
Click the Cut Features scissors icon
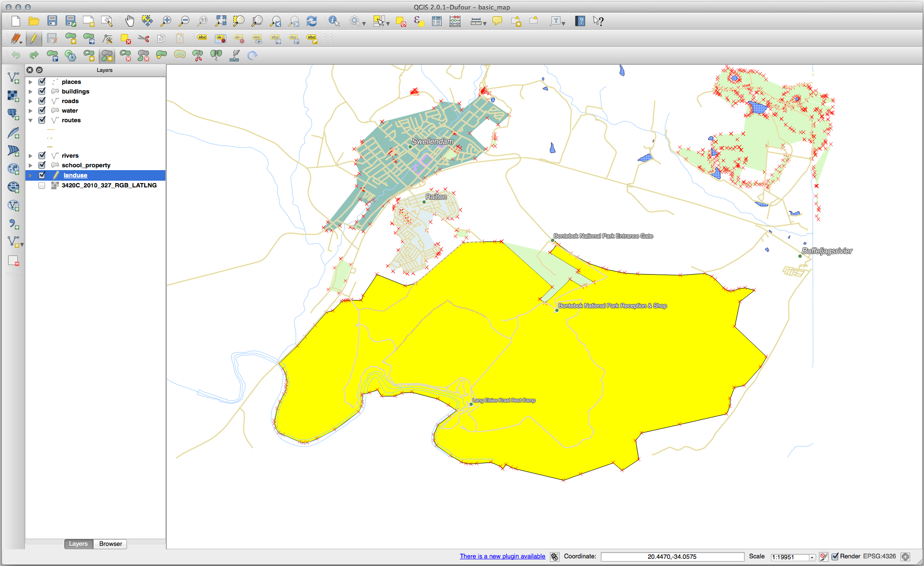point(143,38)
